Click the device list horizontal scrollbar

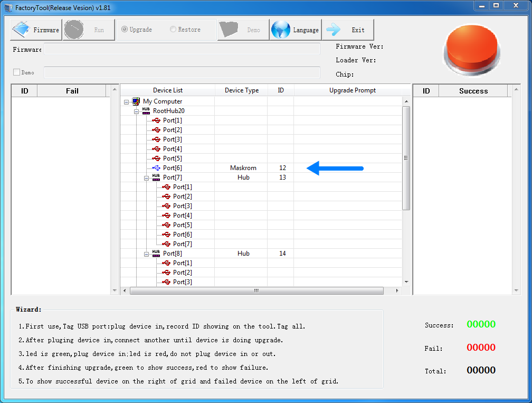(x=256, y=290)
